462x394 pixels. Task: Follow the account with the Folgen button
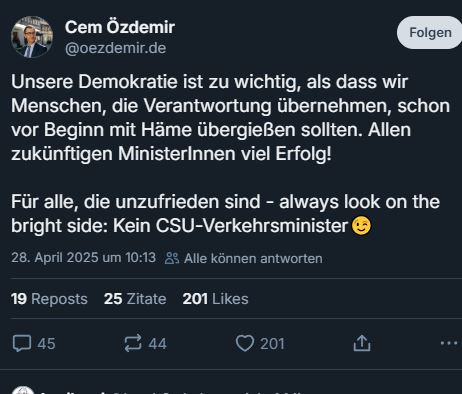pos(430,33)
